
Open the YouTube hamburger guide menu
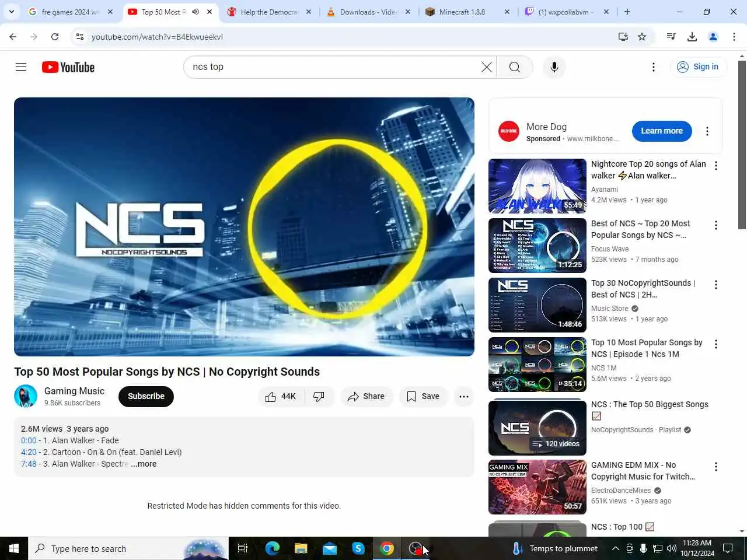click(x=21, y=67)
